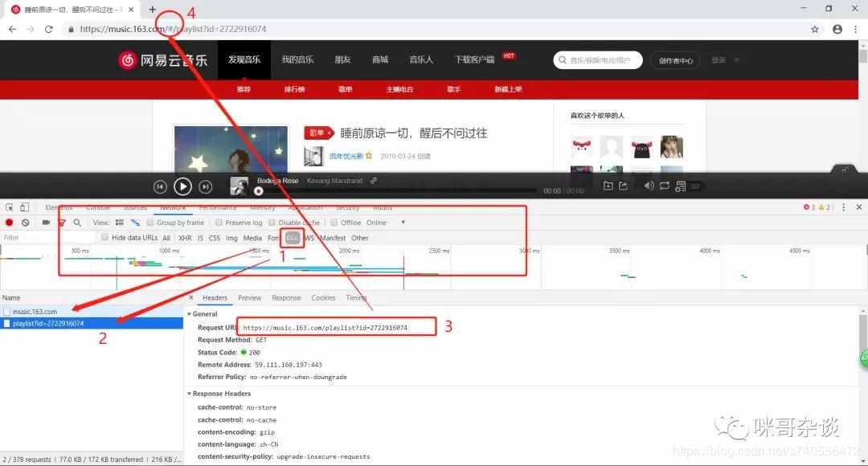Switch to the Console tab in DevTools
Screen dimensions: 868x466
98,206
